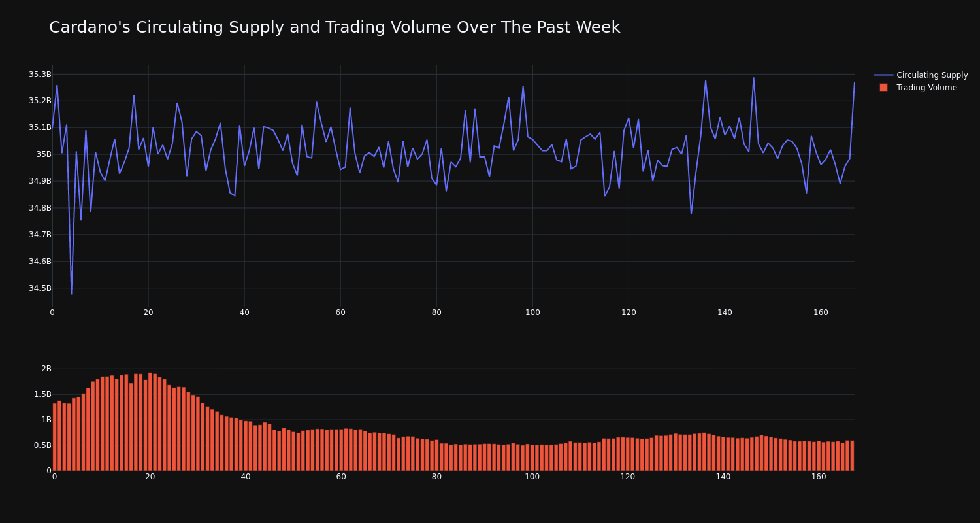Click the 120 tick under the supply chart
The width and height of the screenshot is (980, 523).
629,312
